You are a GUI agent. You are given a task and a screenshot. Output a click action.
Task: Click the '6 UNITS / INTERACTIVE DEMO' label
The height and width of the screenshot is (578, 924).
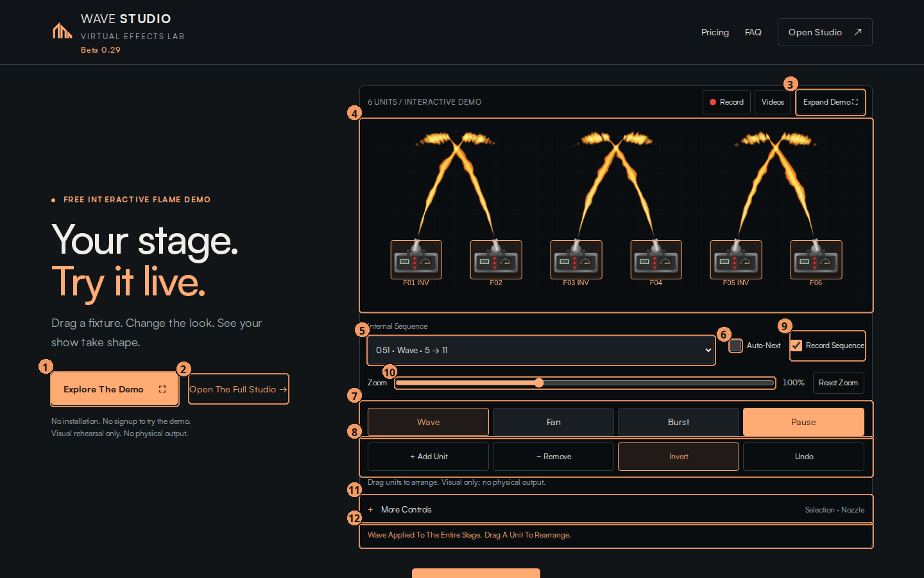424,102
